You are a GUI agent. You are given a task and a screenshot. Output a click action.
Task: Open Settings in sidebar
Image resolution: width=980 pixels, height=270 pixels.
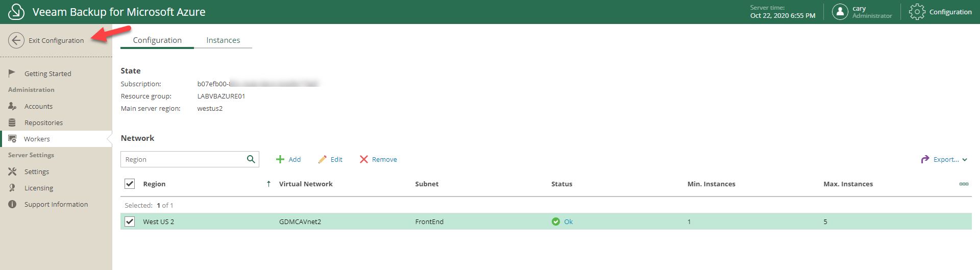[37, 171]
